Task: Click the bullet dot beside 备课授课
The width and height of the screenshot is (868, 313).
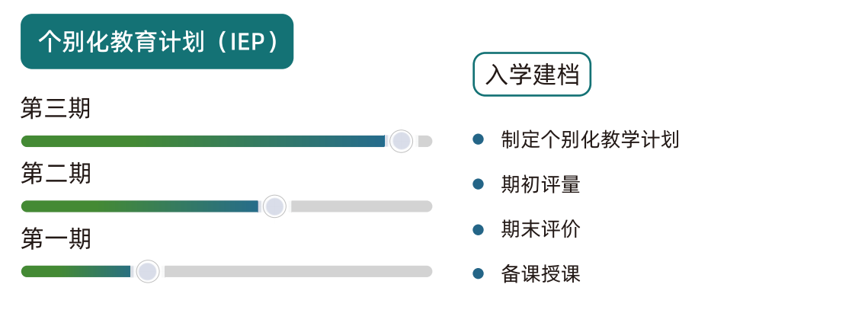Action: pyautogui.click(x=479, y=273)
